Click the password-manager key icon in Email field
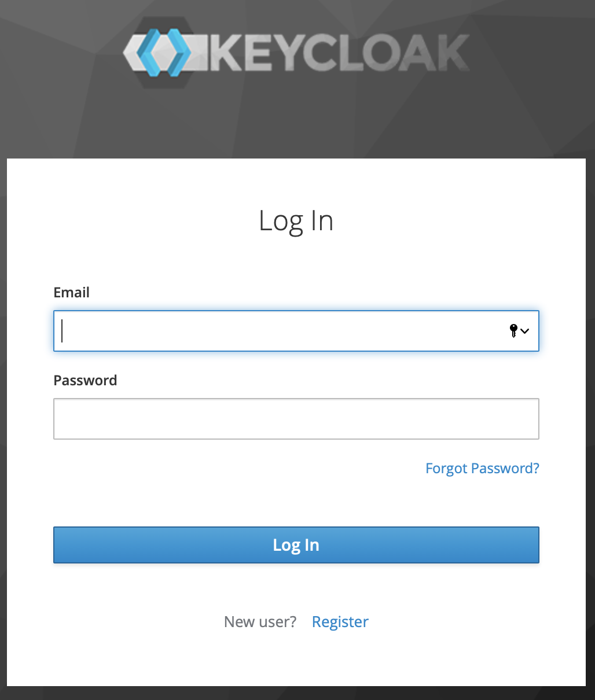This screenshot has width=595, height=700. (x=513, y=331)
